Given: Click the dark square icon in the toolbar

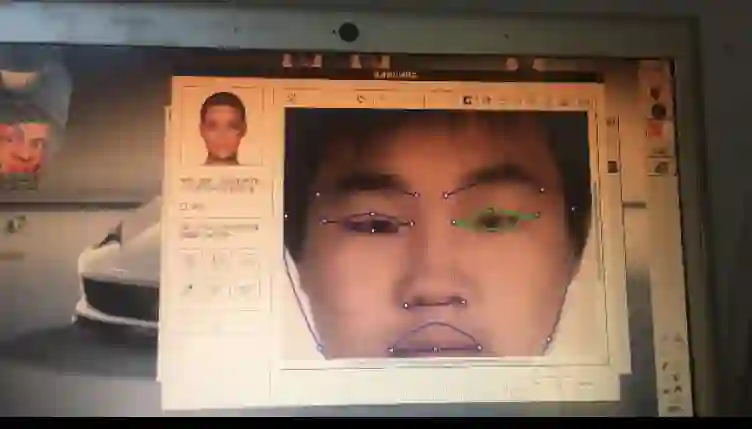Looking at the screenshot, I should [468, 100].
